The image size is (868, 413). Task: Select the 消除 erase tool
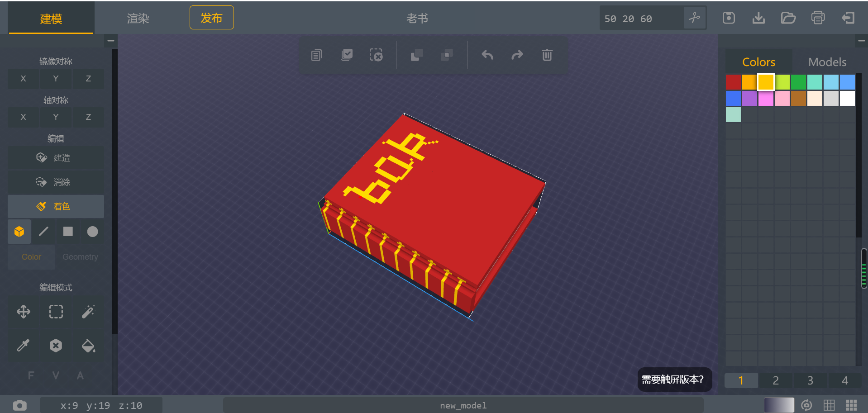[56, 182]
